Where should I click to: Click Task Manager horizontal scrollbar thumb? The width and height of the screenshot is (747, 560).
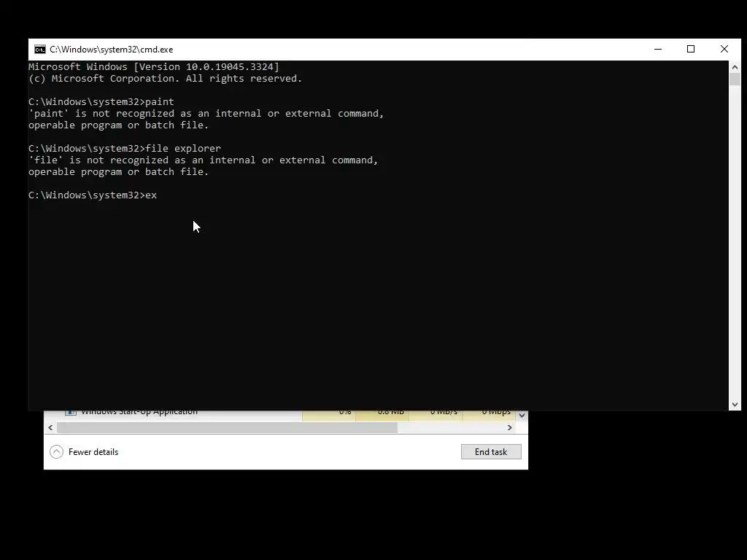(x=228, y=427)
